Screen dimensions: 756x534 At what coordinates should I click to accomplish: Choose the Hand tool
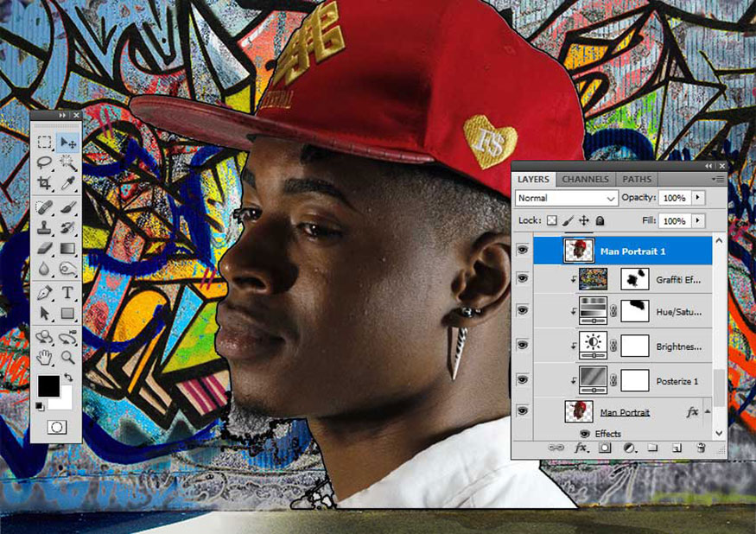[44, 358]
